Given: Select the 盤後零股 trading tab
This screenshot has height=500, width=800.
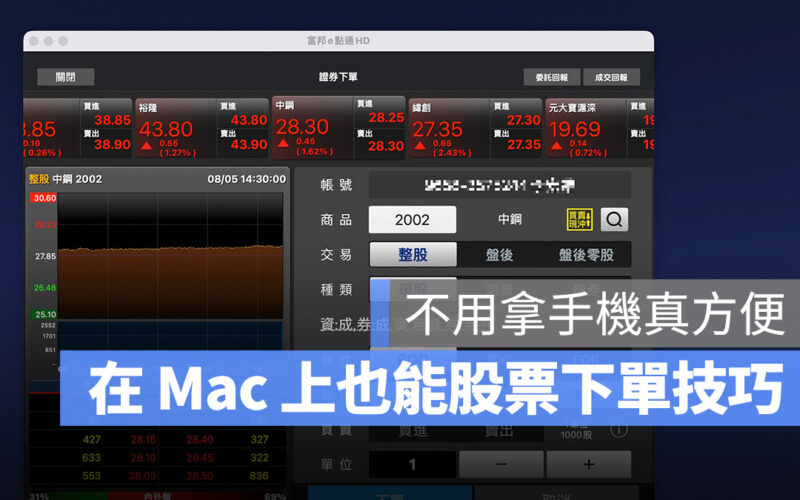Looking at the screenshot, I should [x=586, y=254].
